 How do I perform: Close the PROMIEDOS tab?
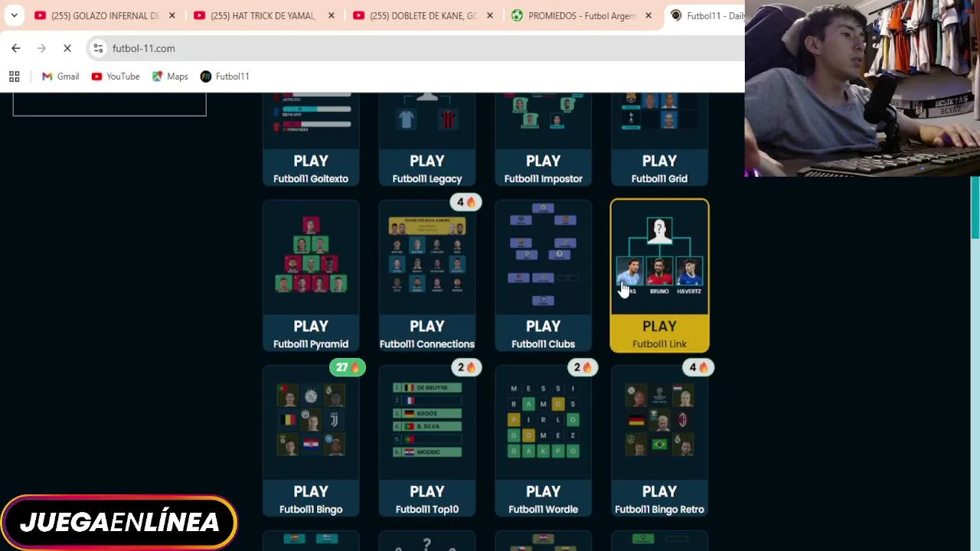point(648,15)
